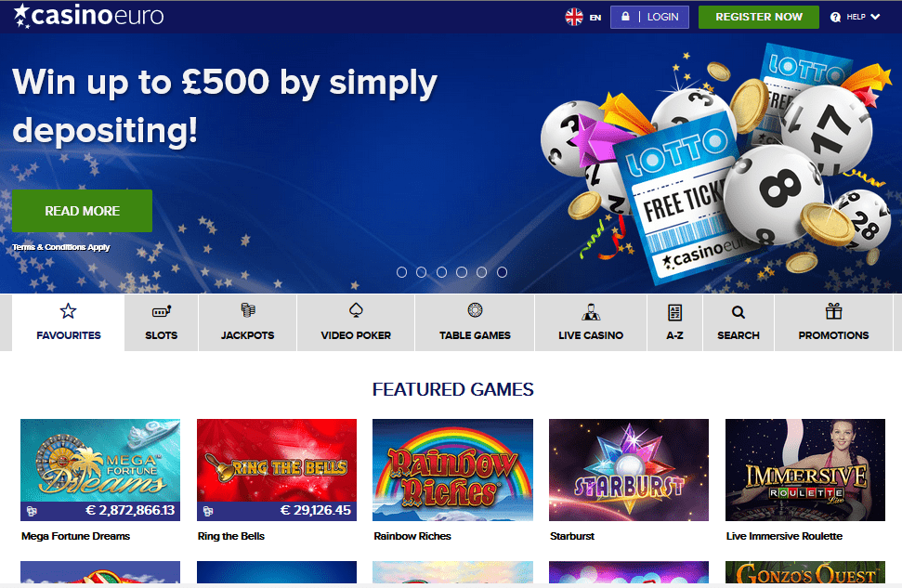
Task: Open Promotions via the gift box icon
Action: pos(833,311)
